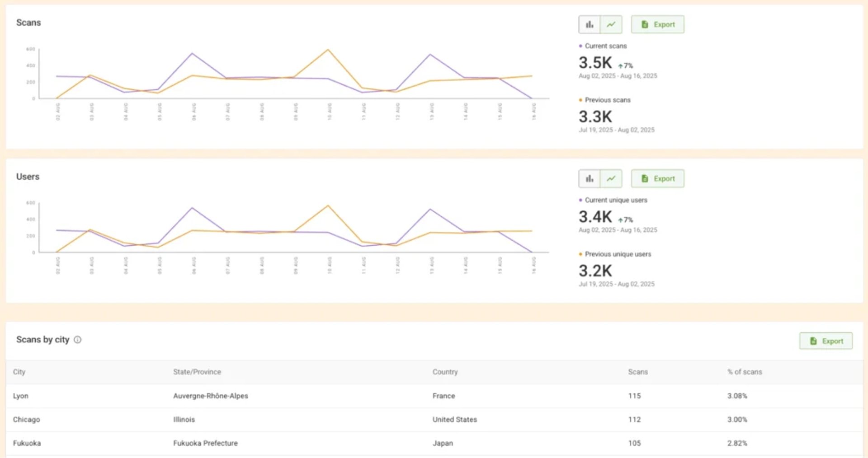Click the 3.00% scans percentage

[x=737, y=420]
